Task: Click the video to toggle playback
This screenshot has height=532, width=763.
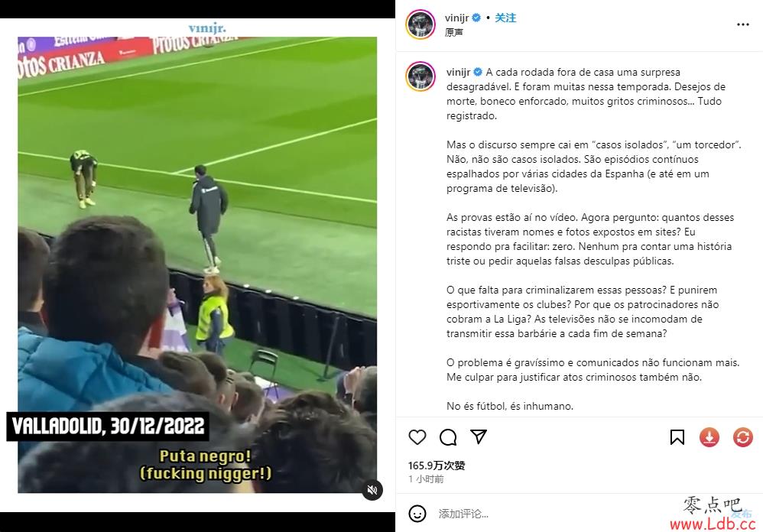Action: click(x=197, y=265)
